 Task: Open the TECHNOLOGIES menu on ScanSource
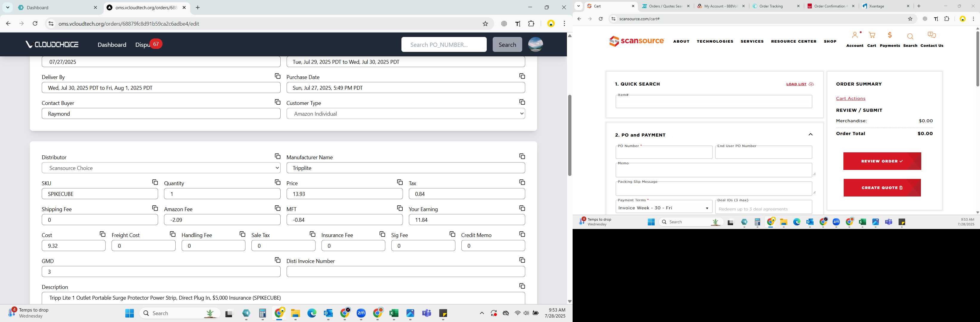(715, 41)
